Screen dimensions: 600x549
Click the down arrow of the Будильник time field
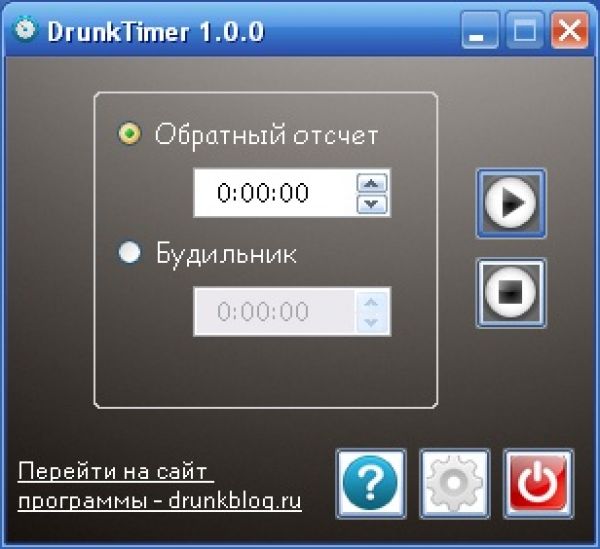[x=372, y=323]
